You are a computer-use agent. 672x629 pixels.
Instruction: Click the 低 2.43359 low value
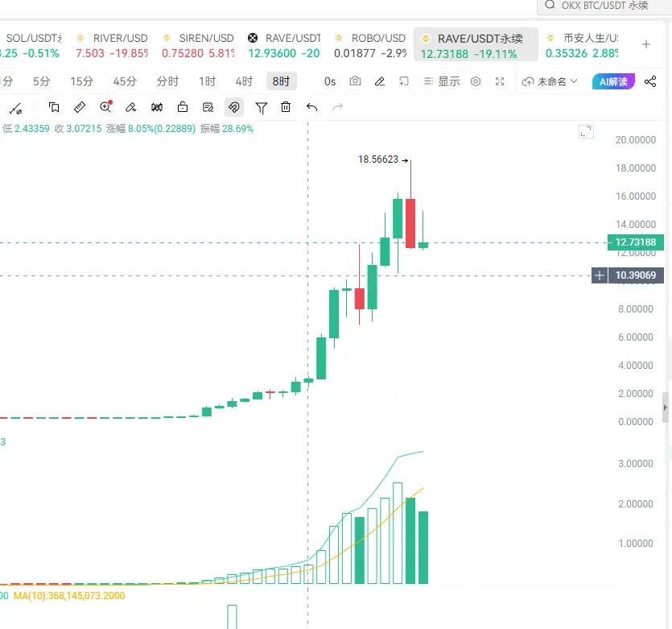click(x=26, y=129)
